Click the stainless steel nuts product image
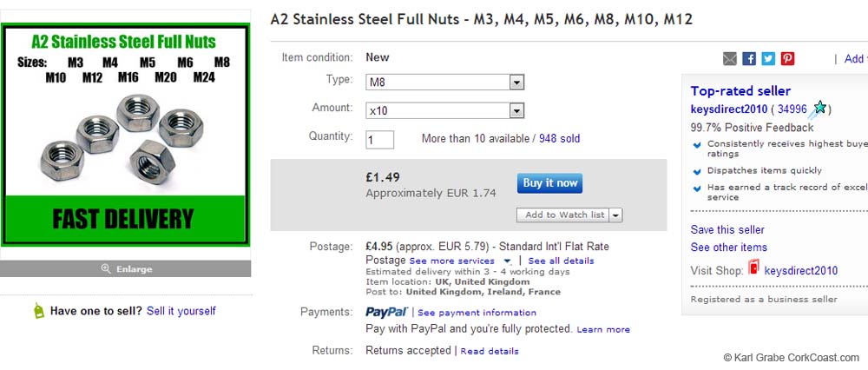868x370 pixels. tap(126, 135)
